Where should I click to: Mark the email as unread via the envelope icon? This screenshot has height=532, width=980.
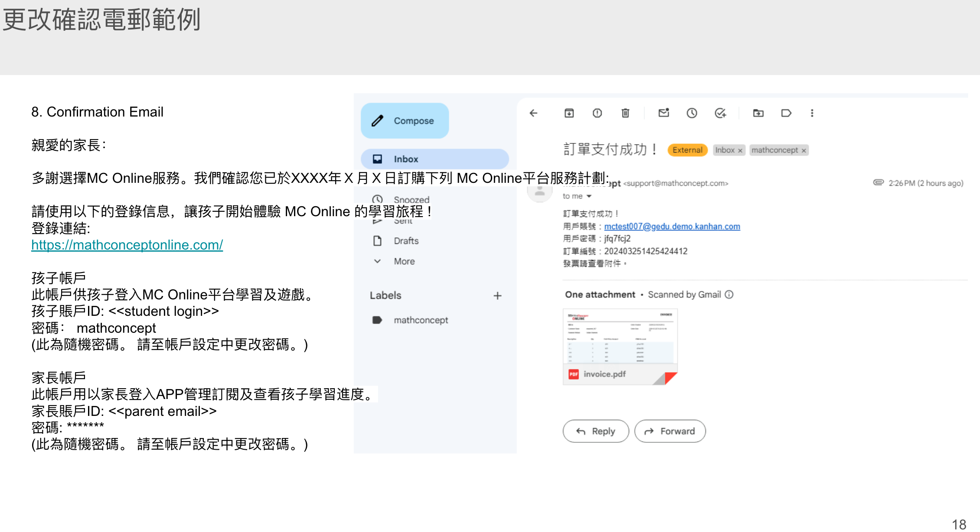point(663,113)
